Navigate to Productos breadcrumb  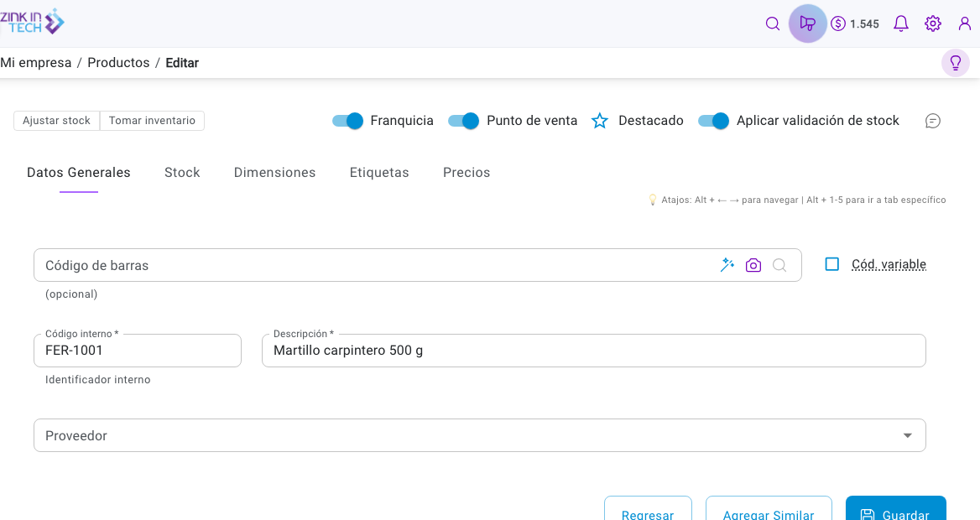pos(118,63)
